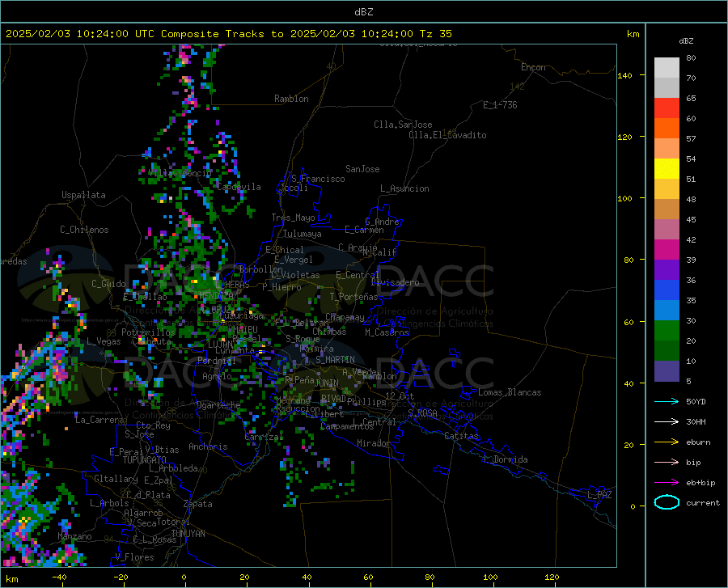Click the Divisadero label
The image size is (728, 588).
(395, 282)
